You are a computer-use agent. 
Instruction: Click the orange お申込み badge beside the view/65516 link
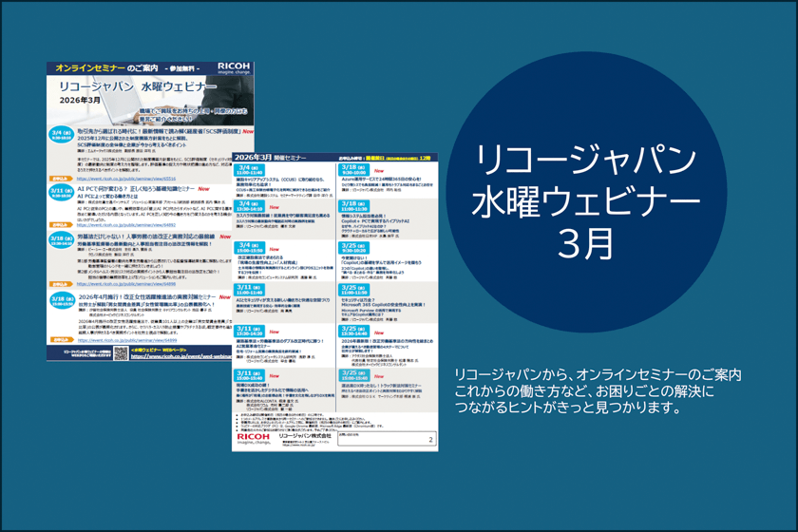(x=61, y=179)
